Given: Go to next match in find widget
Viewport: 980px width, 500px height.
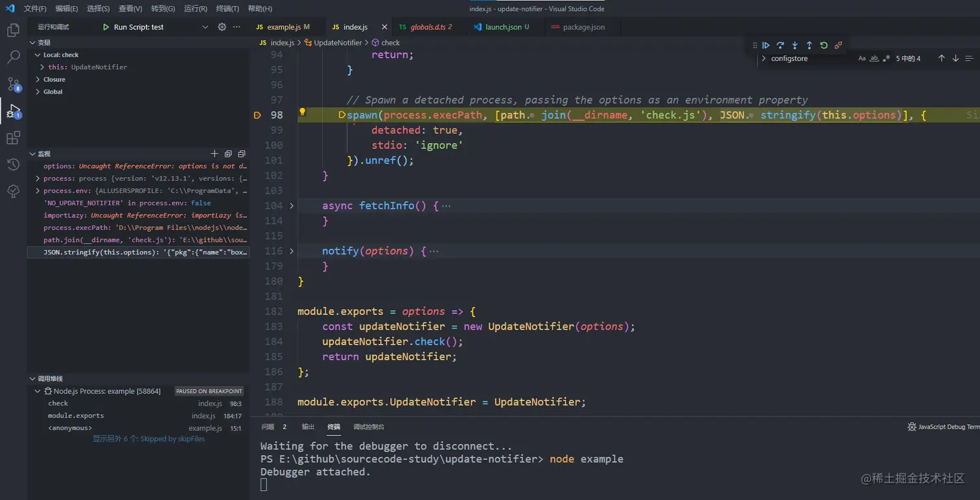Looking at the screenshot, I should (x=955, y=58).
